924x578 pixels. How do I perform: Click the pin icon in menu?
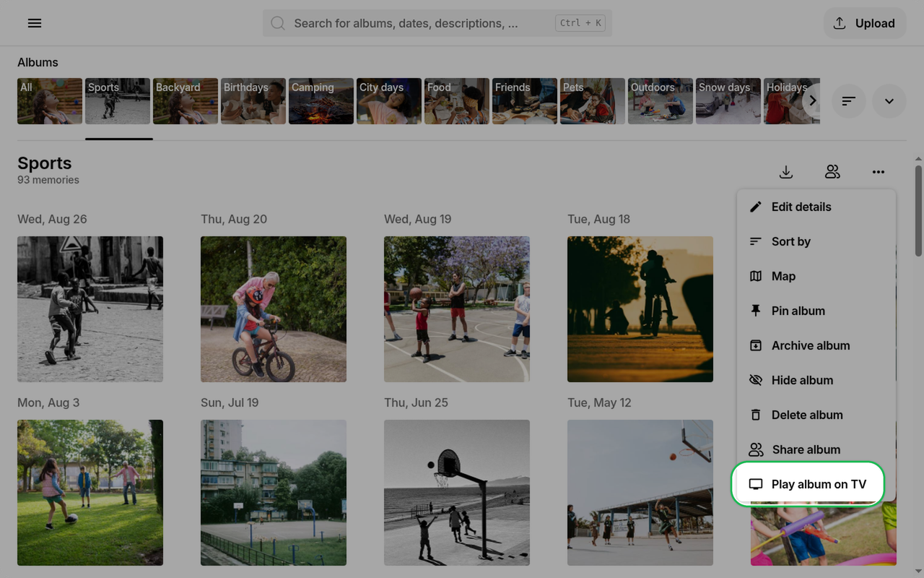(756, 311)
